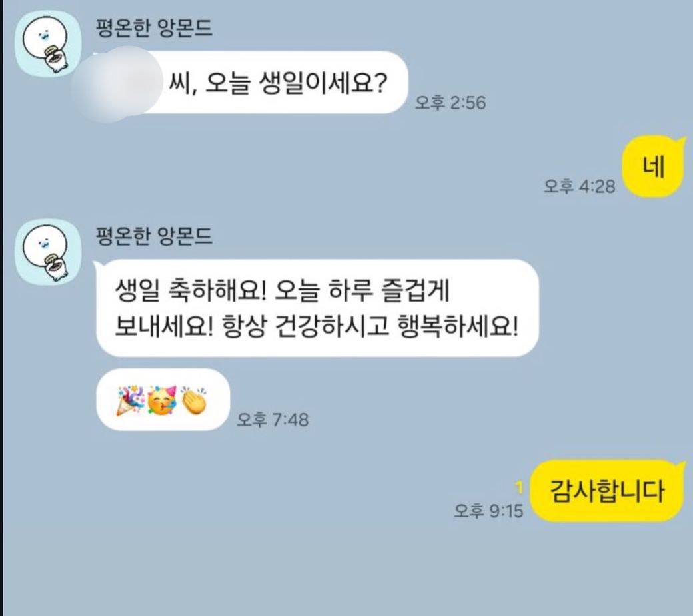Click the 오후 9:15 timestamp
Image resolution: width=693 pixels, height=616 pixels.
pos(488,511)
